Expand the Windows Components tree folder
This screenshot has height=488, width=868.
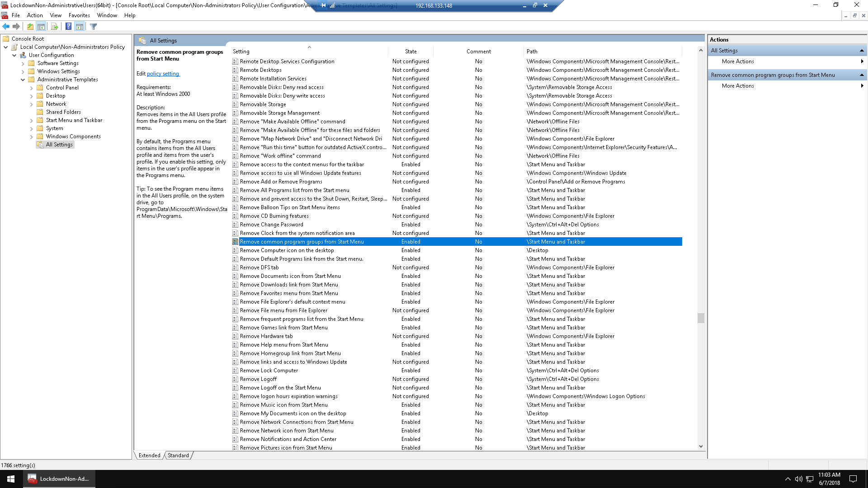[x=31, y=137]
